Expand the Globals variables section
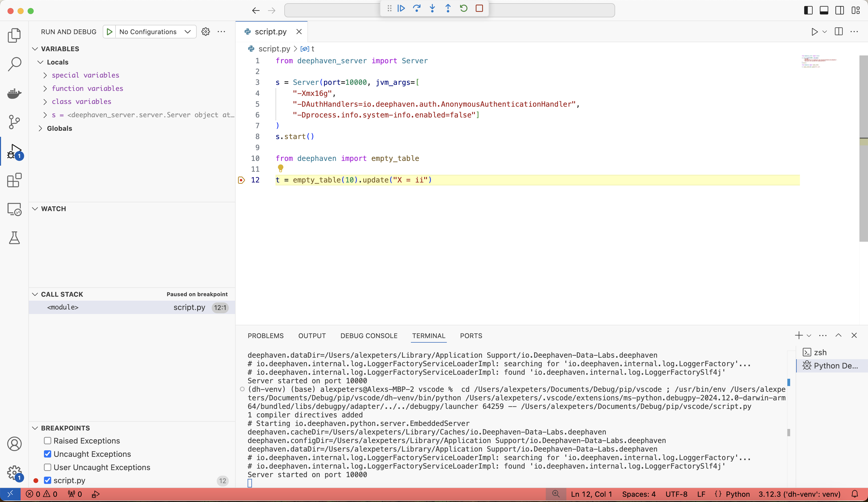The height and width of the screenshot is (502, 868). [x=41, y=129]
